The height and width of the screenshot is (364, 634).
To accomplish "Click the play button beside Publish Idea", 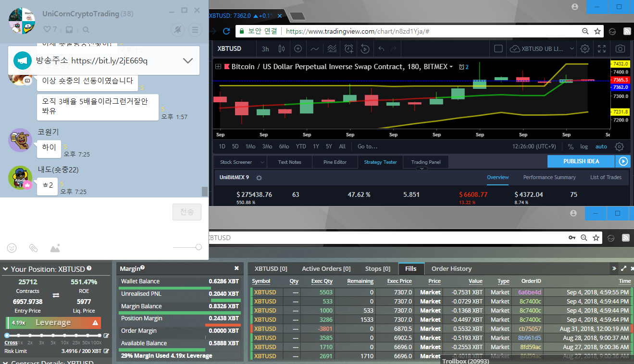I will click(x=623, y=161).
